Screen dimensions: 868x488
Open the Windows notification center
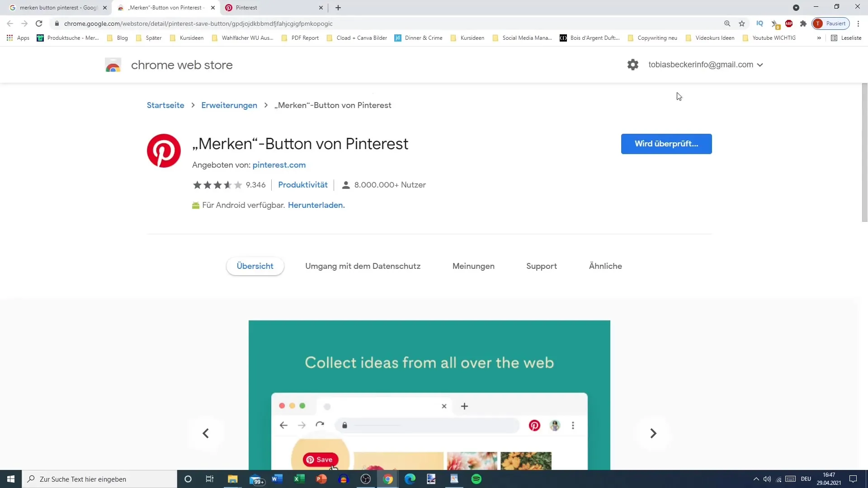click(853, 479)
